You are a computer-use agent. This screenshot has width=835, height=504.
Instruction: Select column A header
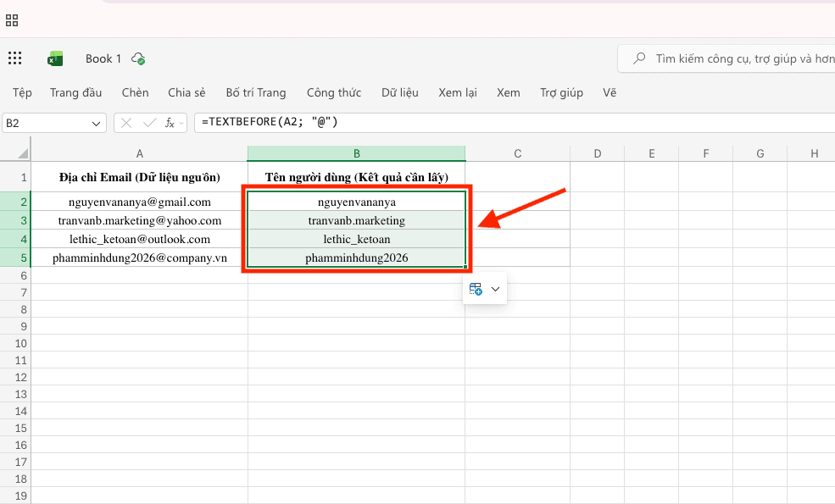pos(140,154)
